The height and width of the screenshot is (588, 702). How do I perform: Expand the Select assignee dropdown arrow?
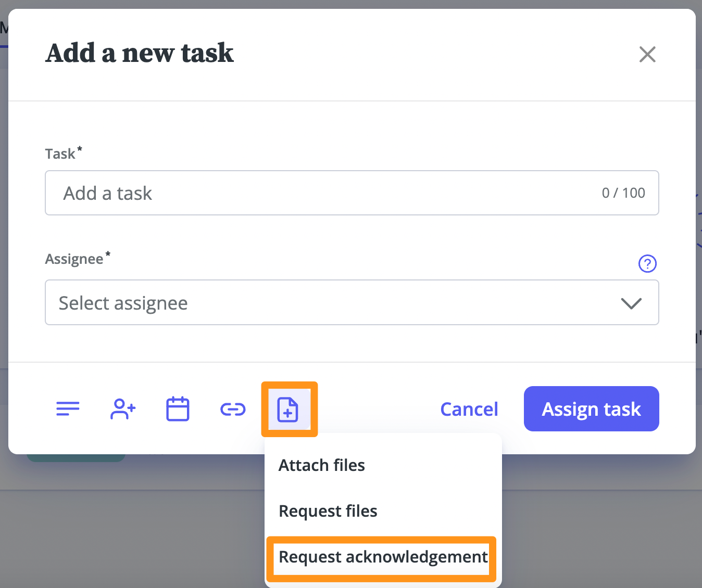(x=631, y=303)
